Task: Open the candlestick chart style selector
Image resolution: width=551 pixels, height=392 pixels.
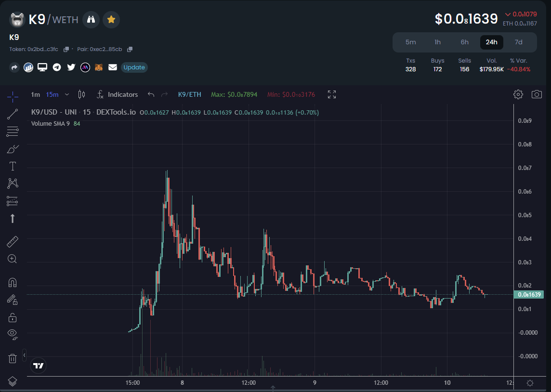Action: (81, 94)
